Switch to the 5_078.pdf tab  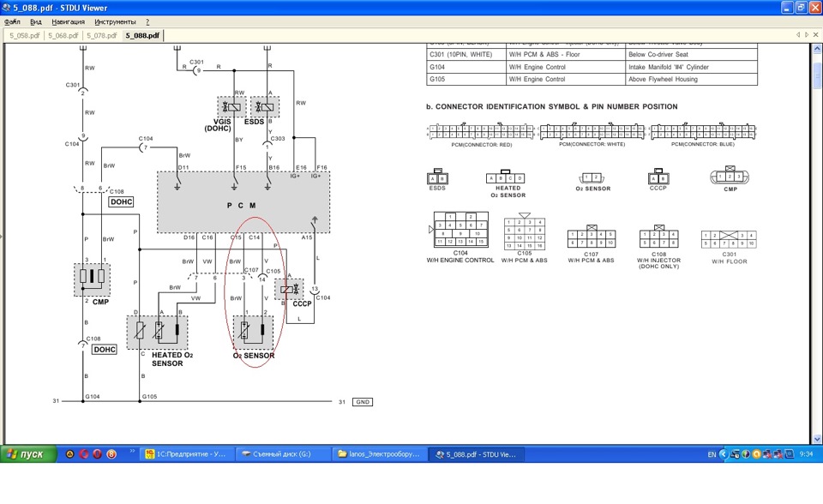[x=101, y=36]
